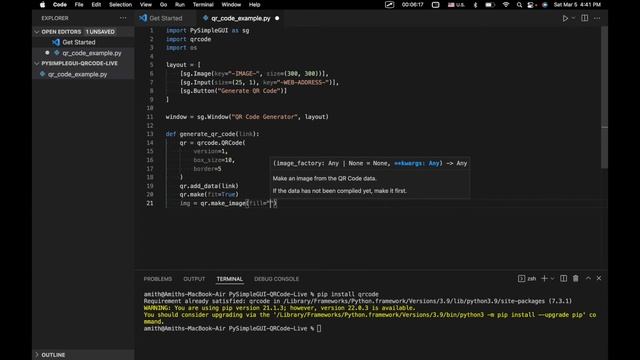Open the Window menu
The width and height of the screenshot is (640, 360).
[231, 5]
